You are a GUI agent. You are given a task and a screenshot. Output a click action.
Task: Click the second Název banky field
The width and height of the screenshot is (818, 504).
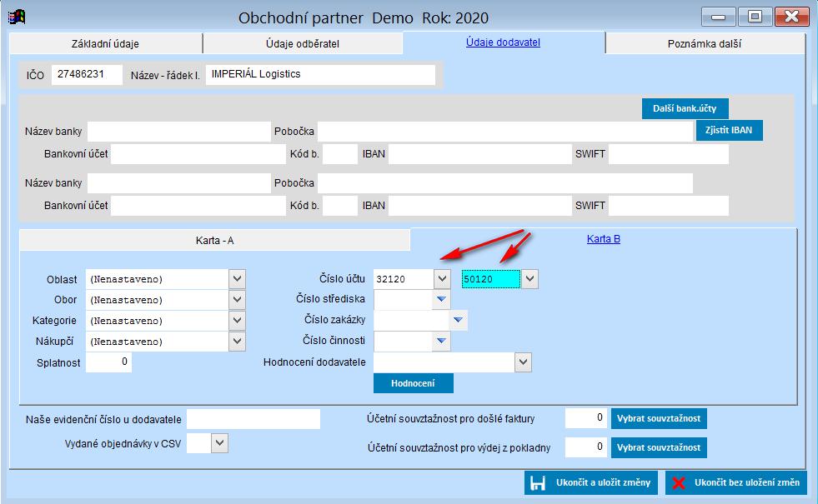(179, 183)
